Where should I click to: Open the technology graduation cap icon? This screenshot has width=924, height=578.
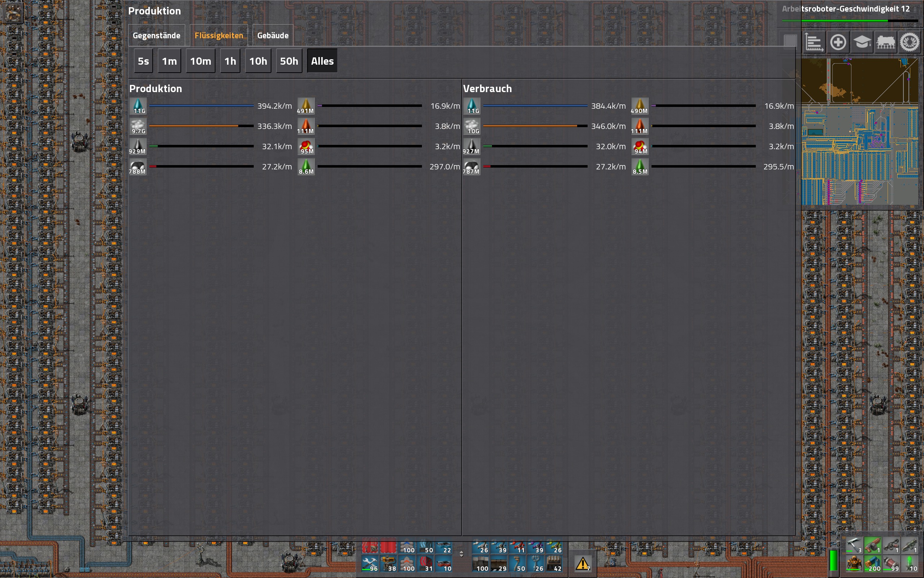[862, 42]
